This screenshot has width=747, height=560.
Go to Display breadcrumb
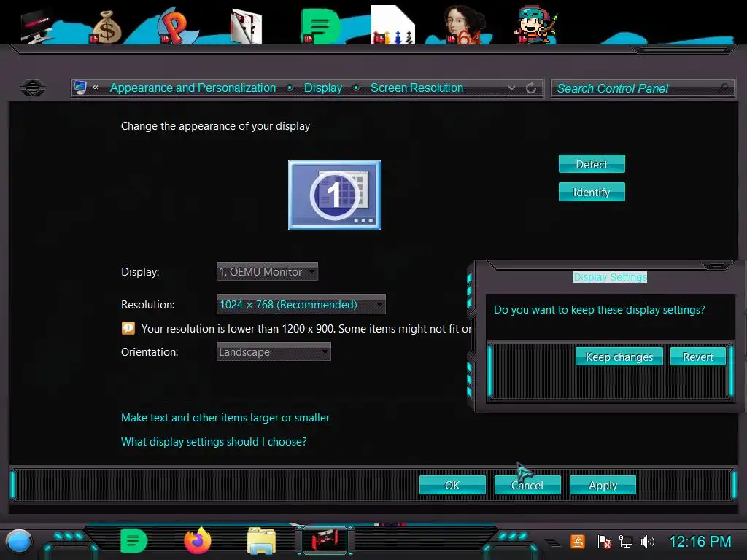coord(323,87)
